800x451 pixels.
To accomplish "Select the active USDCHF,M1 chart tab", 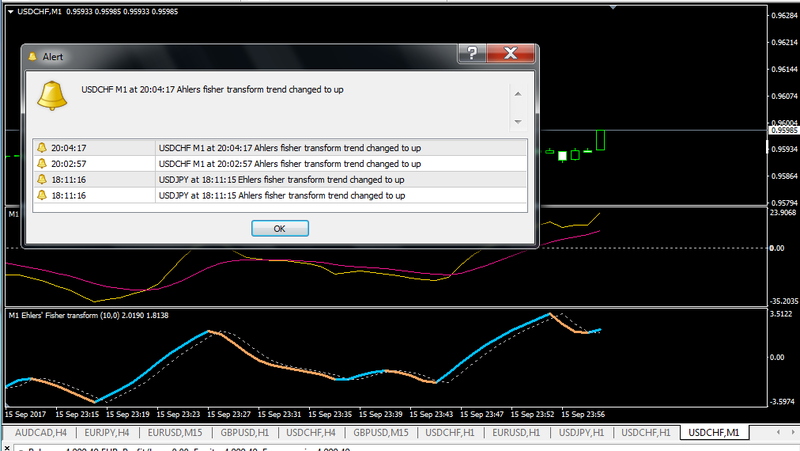I will pos(714,433).
